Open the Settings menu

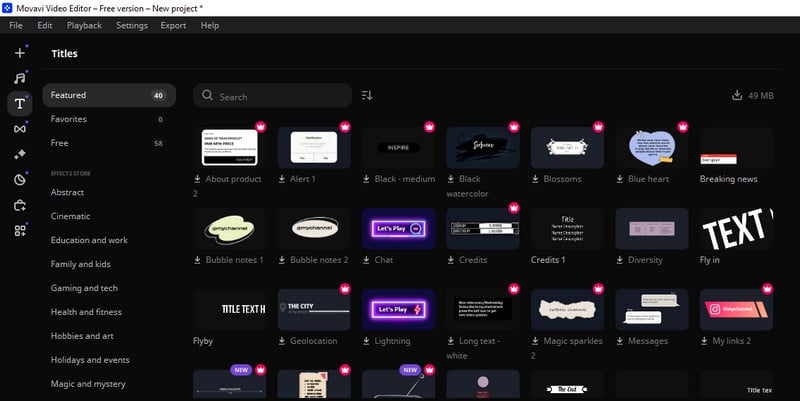tap(132, 26)
